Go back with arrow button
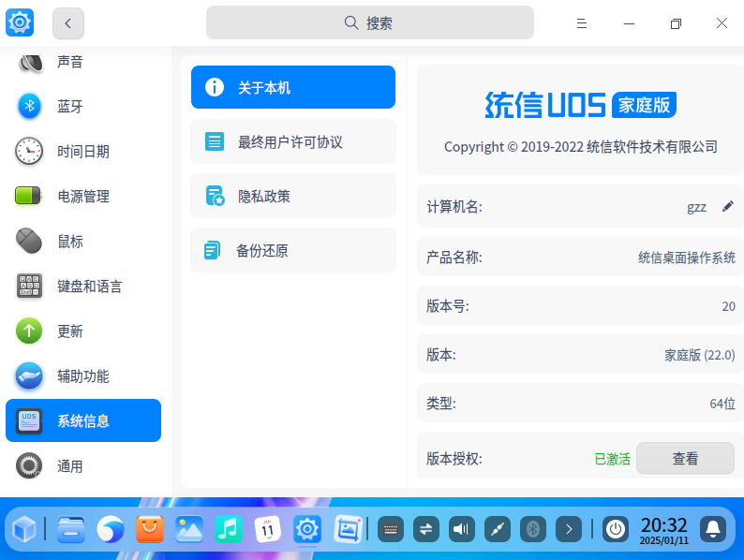Image resolution: width=744 pixels, height=560 pixels. pos(68,23)
